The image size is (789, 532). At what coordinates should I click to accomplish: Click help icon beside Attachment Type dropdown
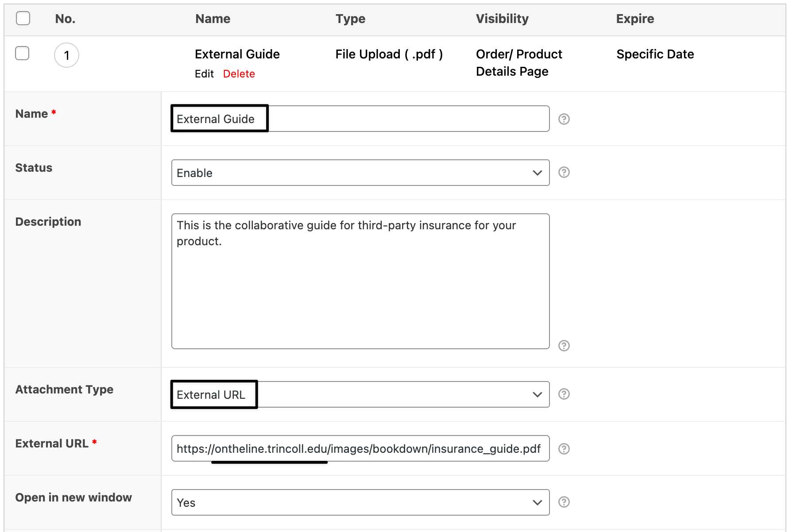(x=564, y=394)
